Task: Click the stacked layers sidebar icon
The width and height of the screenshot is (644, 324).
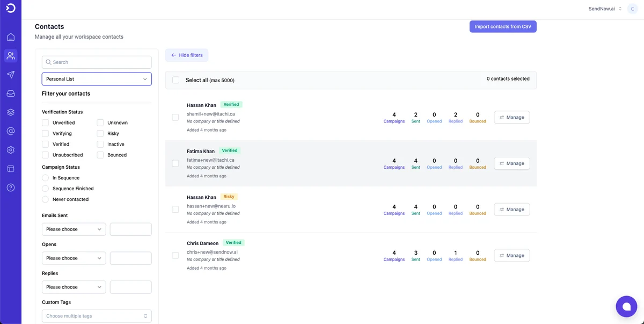Action: click(x=11, y=112)
